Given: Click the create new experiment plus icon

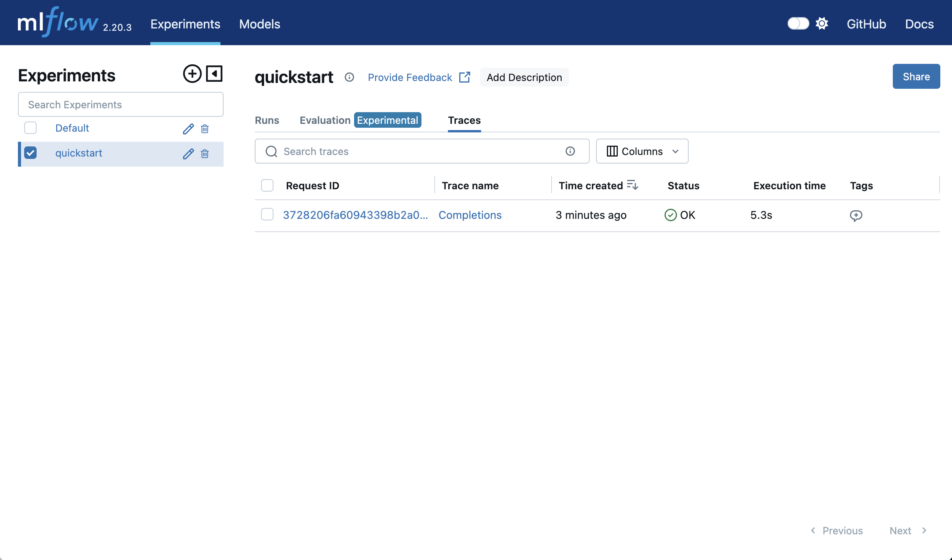Looking at the screenshot, I should [x=192, y=74].
